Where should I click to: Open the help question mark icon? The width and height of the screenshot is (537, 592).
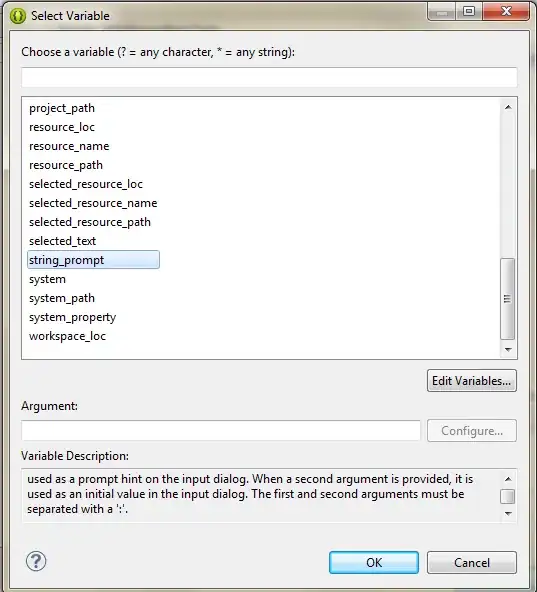(36, 561)
